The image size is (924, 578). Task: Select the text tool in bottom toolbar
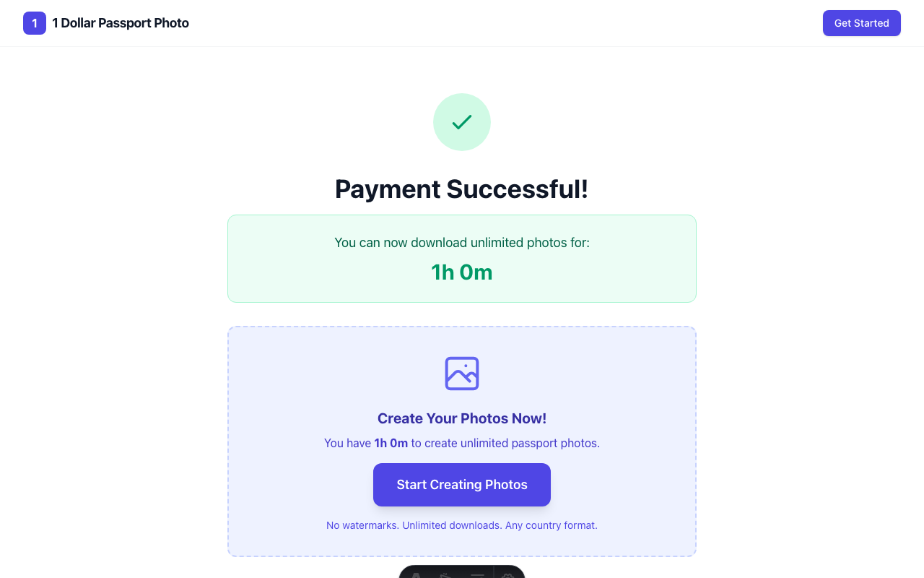click(417, 575)
